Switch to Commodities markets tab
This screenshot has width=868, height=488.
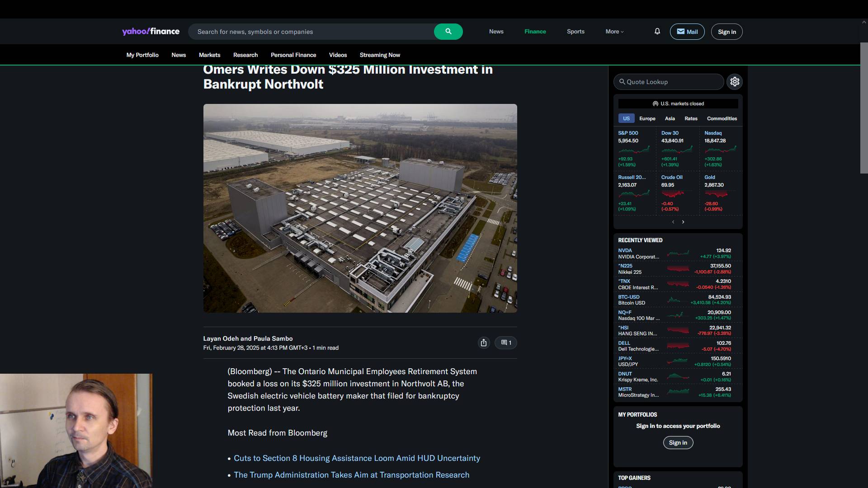click(722, 118)
